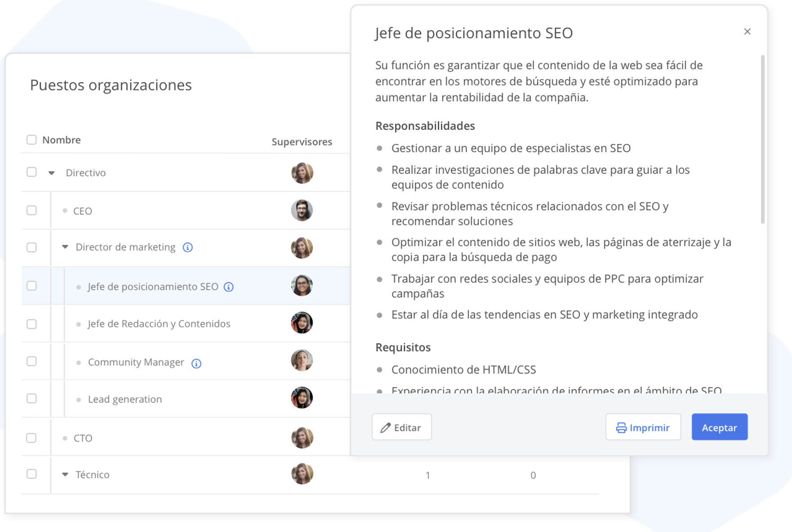Viewport: 792px width, 532px height.
Task: Click the value 0 in Técnico row
Action: point(533,475)
